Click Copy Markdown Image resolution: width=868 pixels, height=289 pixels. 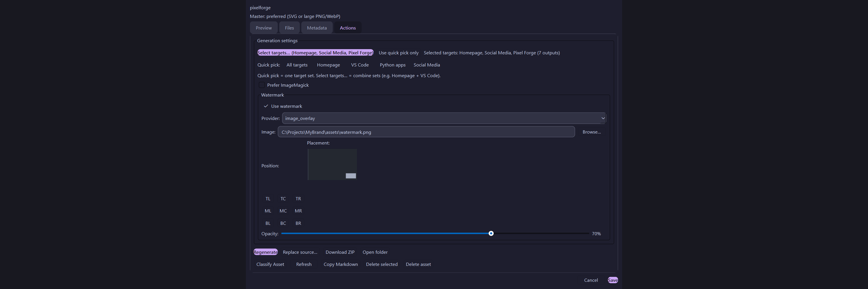coord(341,264)
